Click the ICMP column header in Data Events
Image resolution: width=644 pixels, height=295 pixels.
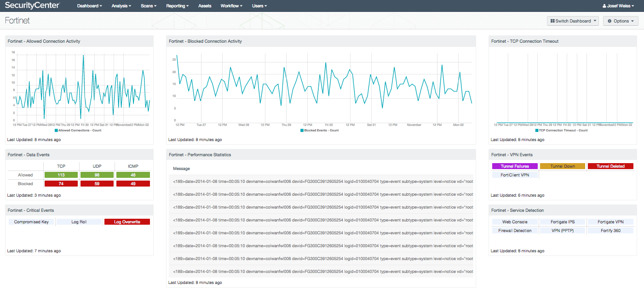pyautogui.click(x=133, y=166)
